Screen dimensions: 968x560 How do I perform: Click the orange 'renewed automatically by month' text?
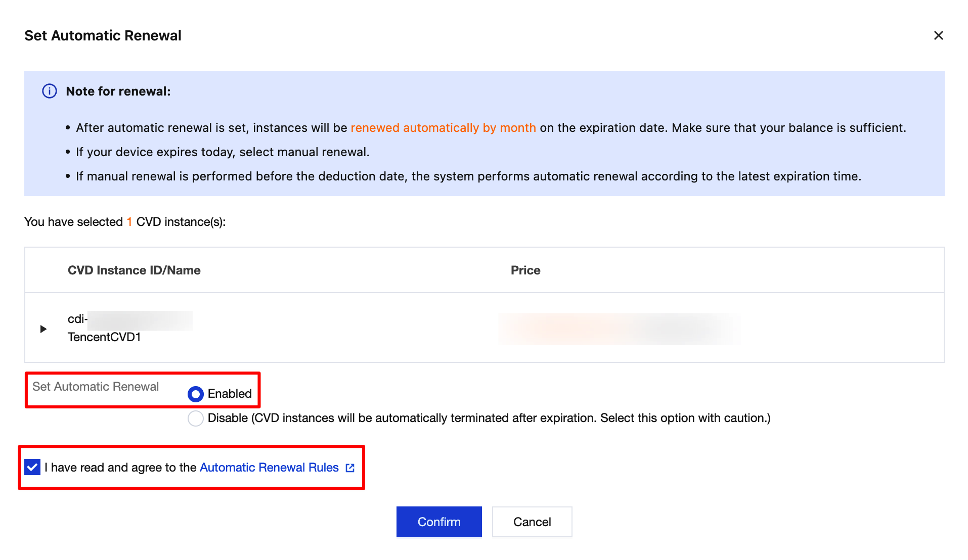tap(443, 128)
